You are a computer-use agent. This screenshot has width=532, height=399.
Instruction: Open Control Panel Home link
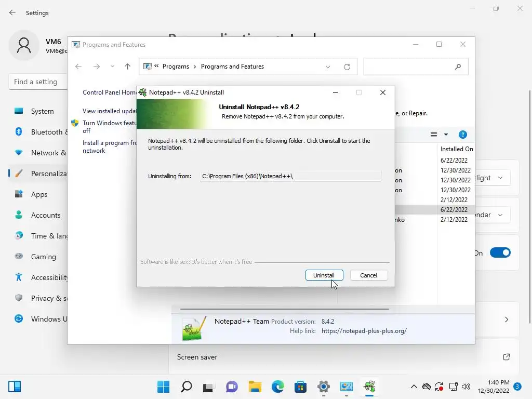109,92
